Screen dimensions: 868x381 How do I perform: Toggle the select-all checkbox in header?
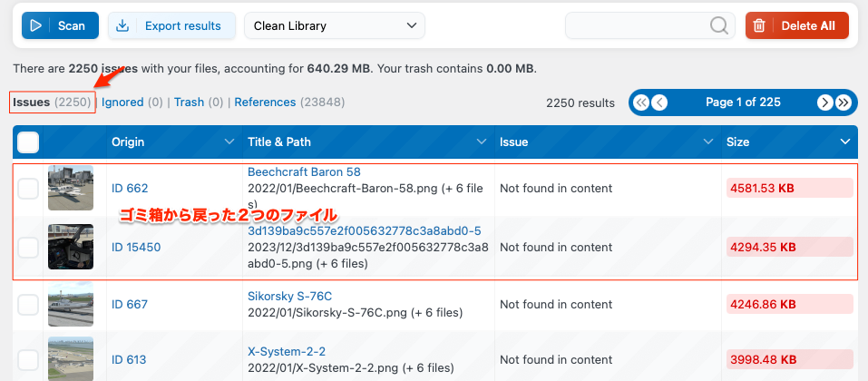click(x=28, y=142)
